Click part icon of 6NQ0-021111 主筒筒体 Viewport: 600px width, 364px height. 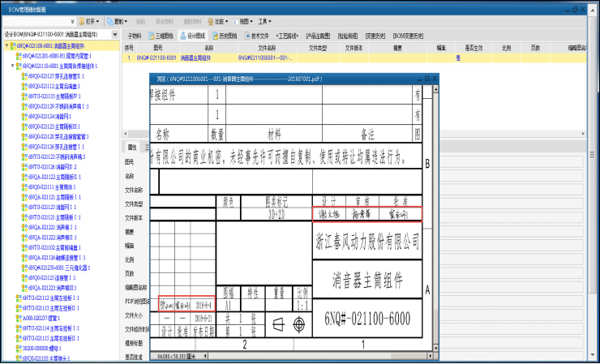point(24,186)
